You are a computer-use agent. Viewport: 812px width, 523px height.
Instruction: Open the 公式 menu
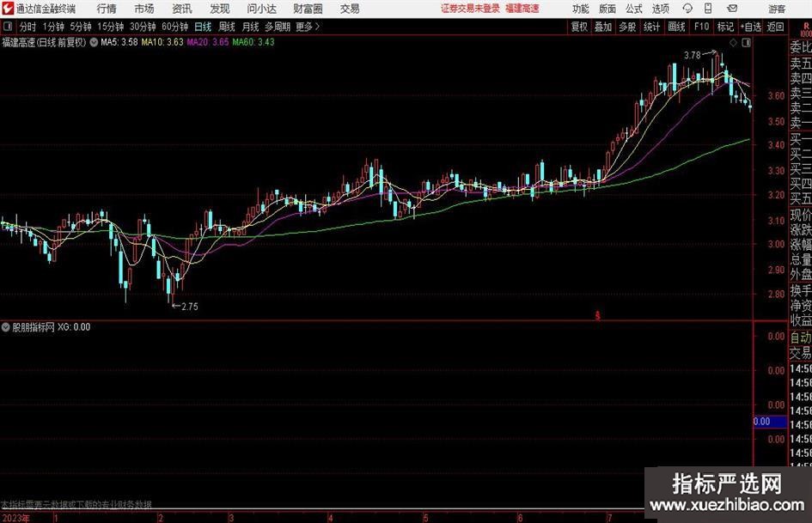[634, 9]
